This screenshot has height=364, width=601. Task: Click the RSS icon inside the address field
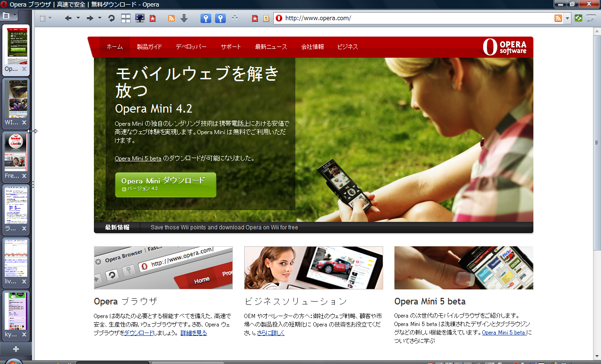(x=558, y=18)
